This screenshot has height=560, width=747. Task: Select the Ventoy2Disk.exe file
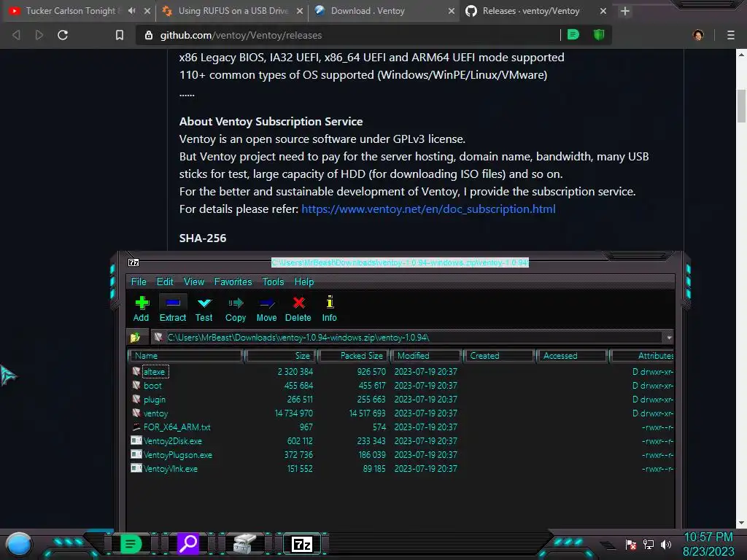click(402, 441)
